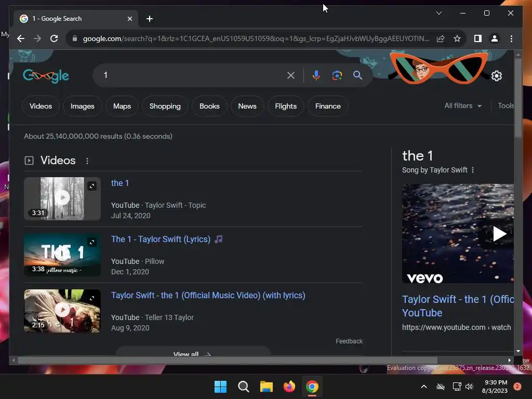The image size is (532, 399).
Task: Switch to Books results
Action: coord(209,106)
